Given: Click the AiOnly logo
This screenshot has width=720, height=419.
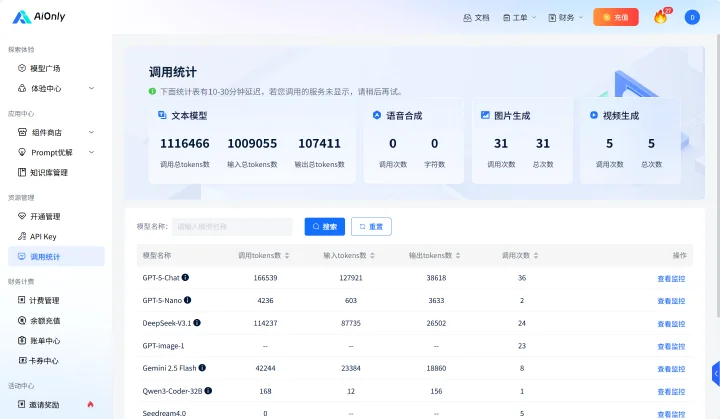Looking at the screenshot, I should tap(39, 17).
